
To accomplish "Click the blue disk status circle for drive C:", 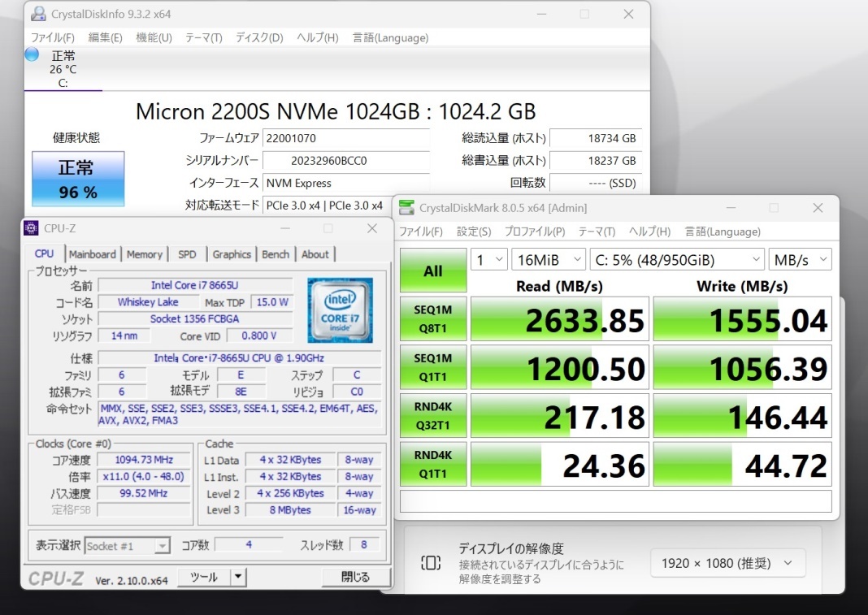I will [33, 54].
